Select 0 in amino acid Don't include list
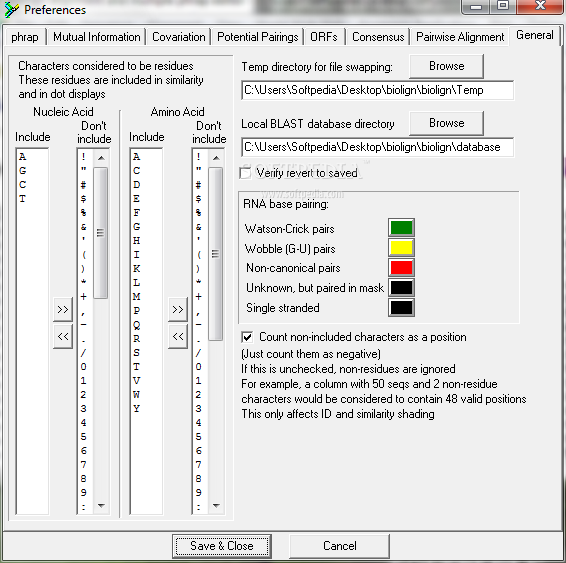 [198, 367]
